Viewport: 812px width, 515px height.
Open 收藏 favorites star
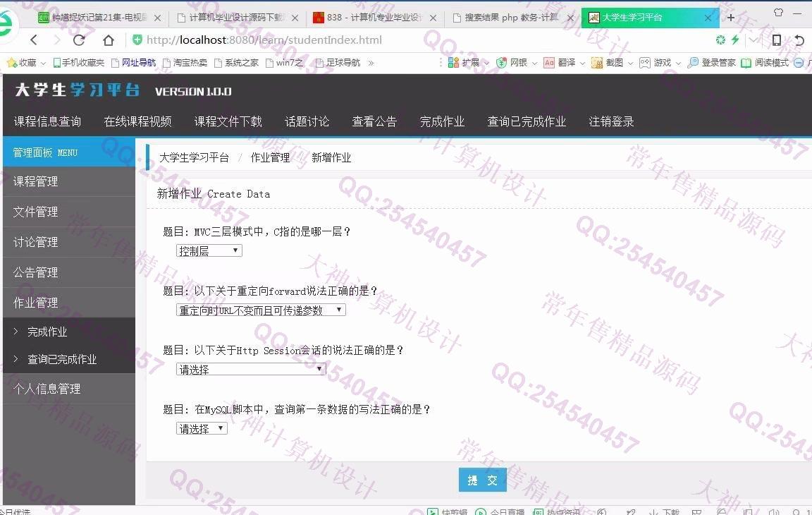(22, 63)
